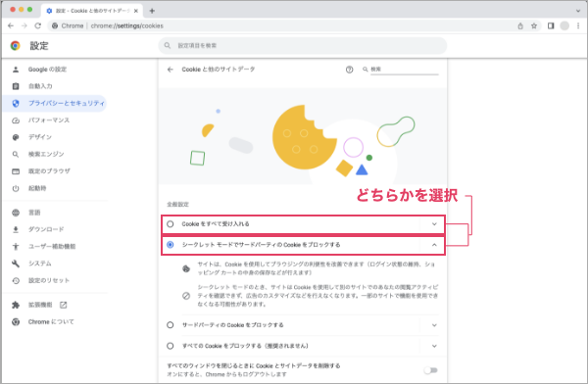Select サードパーティの Cookie をブロックする radio

171,325
